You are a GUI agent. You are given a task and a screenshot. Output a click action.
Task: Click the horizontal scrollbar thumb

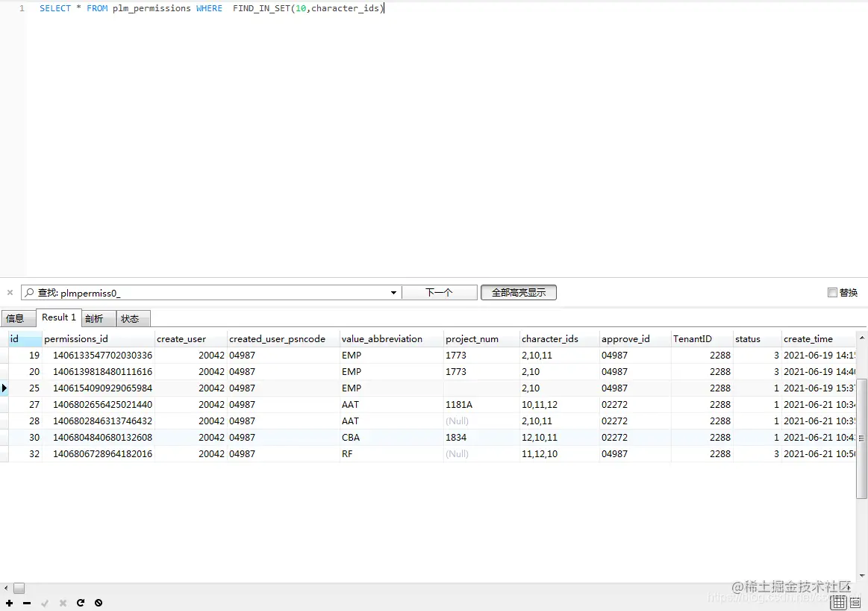pyautogui.click(x=19, y=588)
